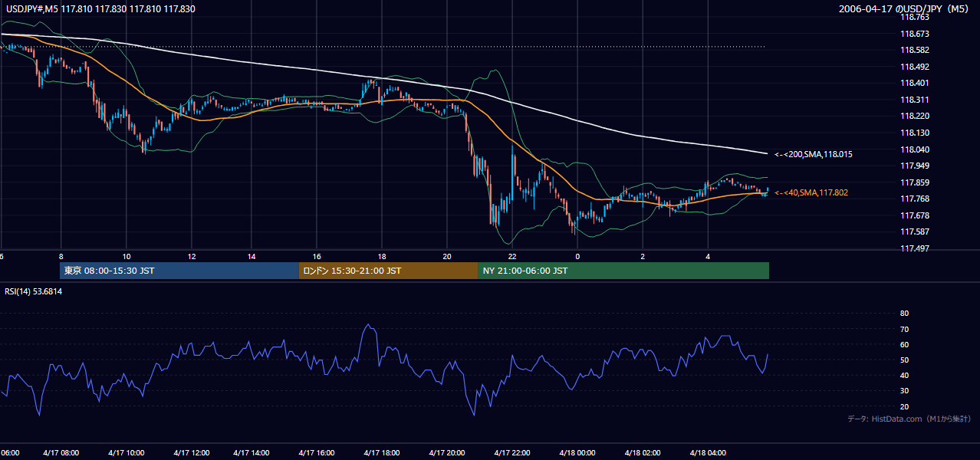Viewport: 980px width, 460px height.
Task: Select the 40 SMA label reading 117.802
Action: click(x=811, y=192)
